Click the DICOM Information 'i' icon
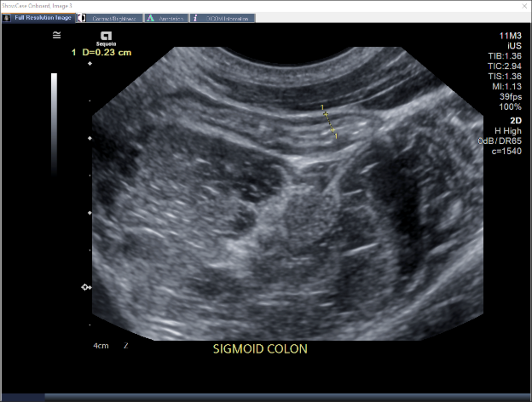Screen dimensions: 532x402 pos(195,18)
